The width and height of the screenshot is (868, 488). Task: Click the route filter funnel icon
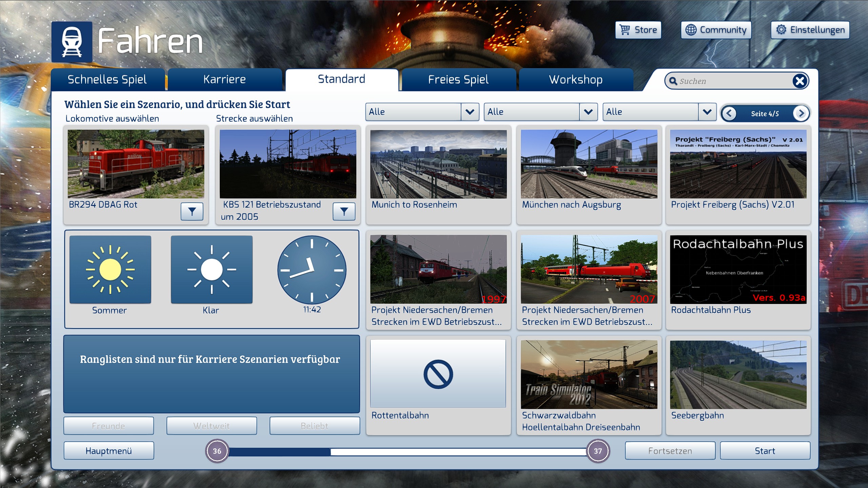(344, 211)
